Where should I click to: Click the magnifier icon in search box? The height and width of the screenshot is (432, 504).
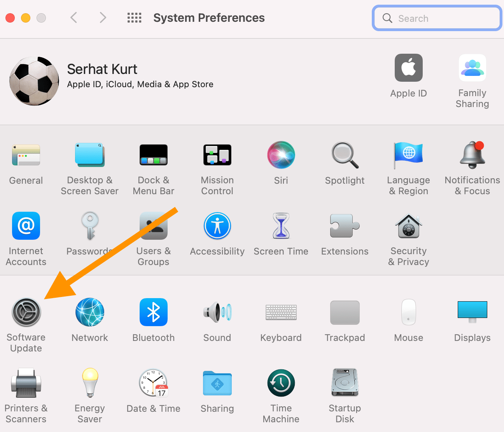coord(387,18)
